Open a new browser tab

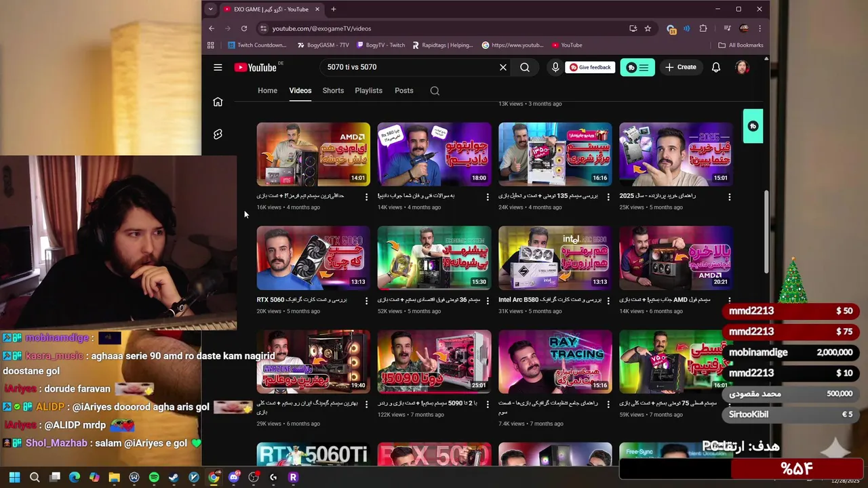pyautogui.click(x=333, y=9)
